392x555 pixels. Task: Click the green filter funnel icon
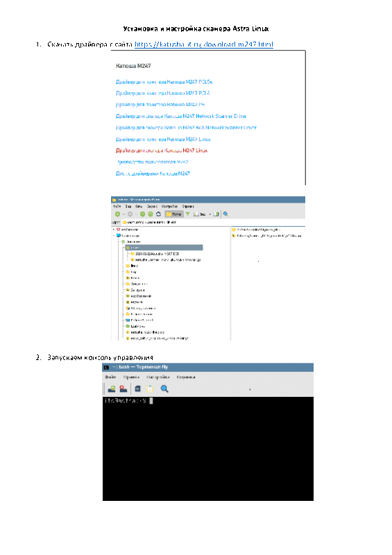point(188,214)
